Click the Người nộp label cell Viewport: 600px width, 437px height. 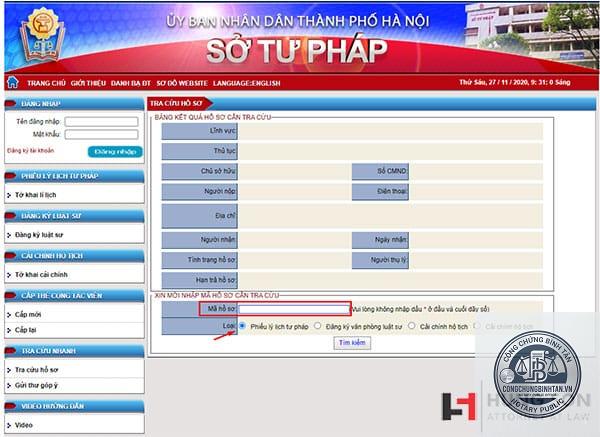[x=199, y=192]
